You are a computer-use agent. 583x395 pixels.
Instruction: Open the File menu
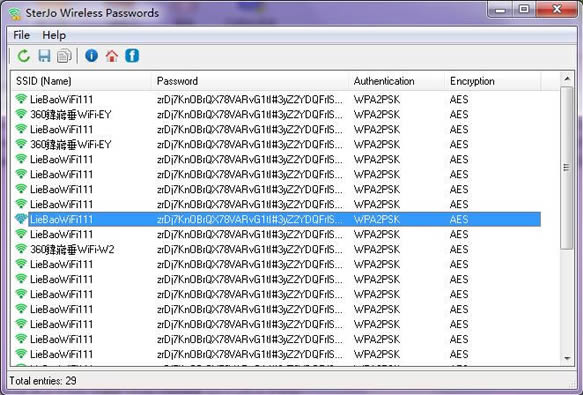(21, 35)
